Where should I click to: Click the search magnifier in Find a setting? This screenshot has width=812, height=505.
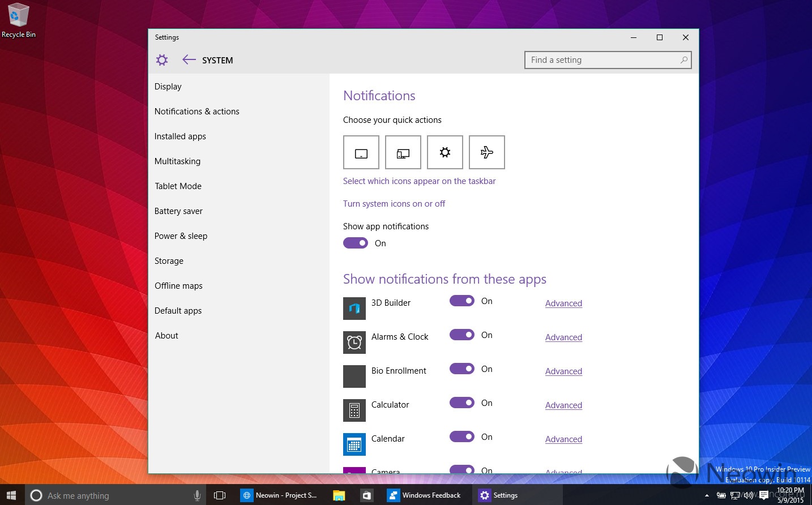click(x=684, y=60)
